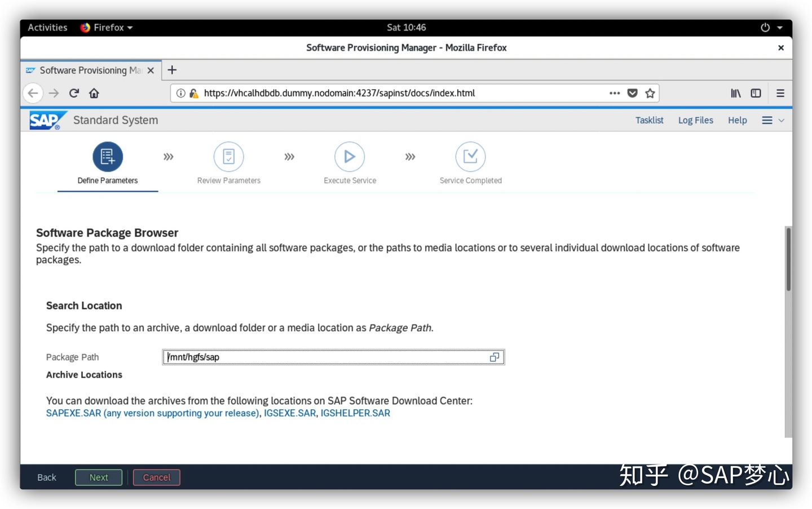Save page to Pocket
Viewport: 812px width, 509px height.
(x=633, y=93)
